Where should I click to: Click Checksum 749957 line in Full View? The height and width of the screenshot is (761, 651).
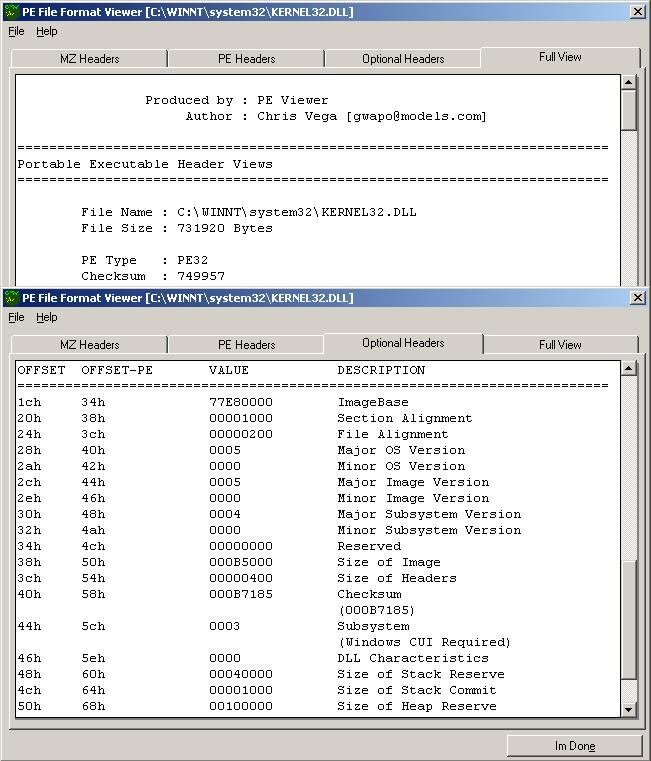153,277
